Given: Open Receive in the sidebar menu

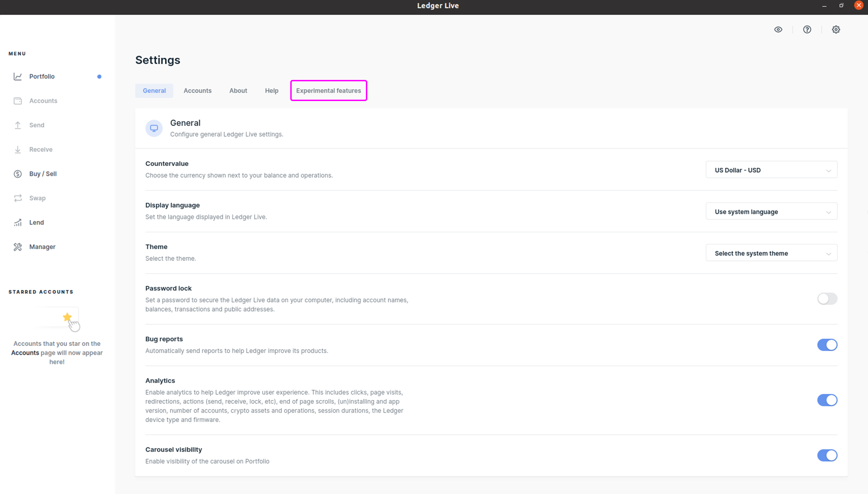Looking at the screenshot, I should pyautogui.click(x=41, y=149).
